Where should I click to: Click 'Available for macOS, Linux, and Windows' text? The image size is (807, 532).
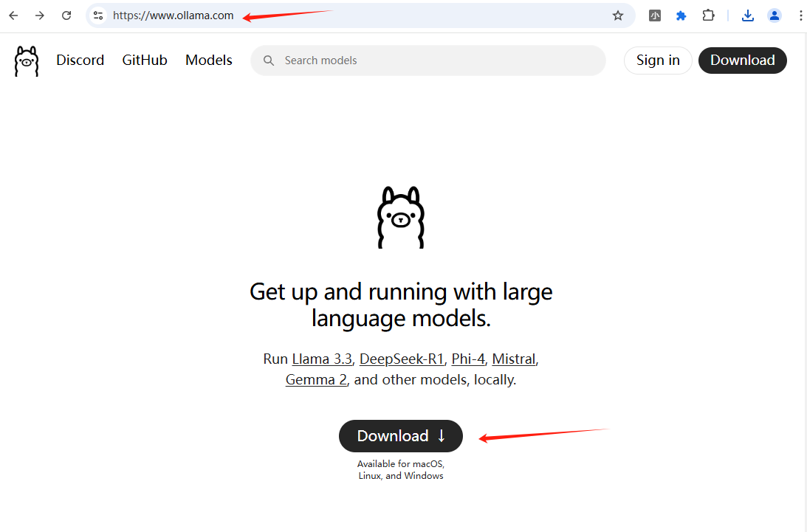[x=401, y=470]
